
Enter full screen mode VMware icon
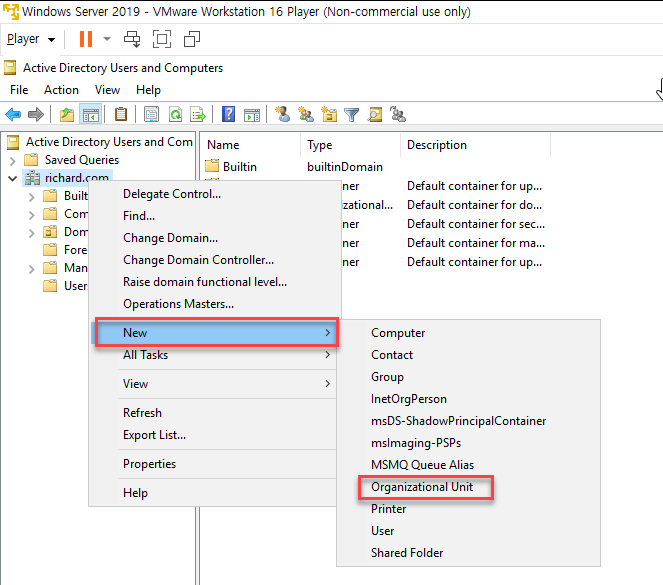(162, 39)
